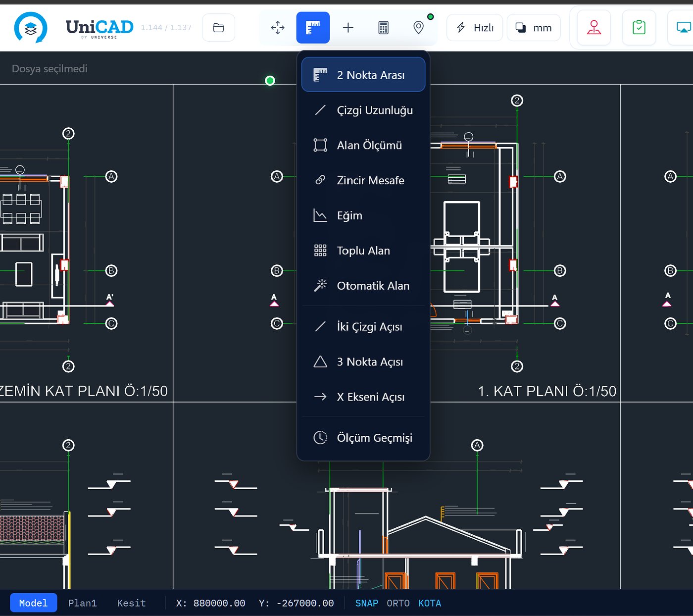
Task: Open the green clipboard checklist button
Action: click(639, 28)
